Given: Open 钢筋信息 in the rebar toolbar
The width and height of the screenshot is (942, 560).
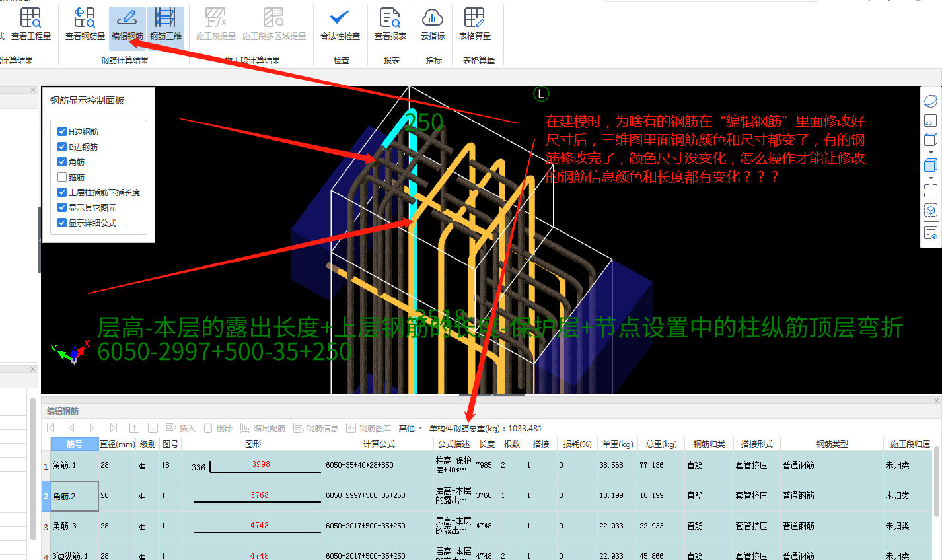Looking at the screenshot, I should point(316,428).
